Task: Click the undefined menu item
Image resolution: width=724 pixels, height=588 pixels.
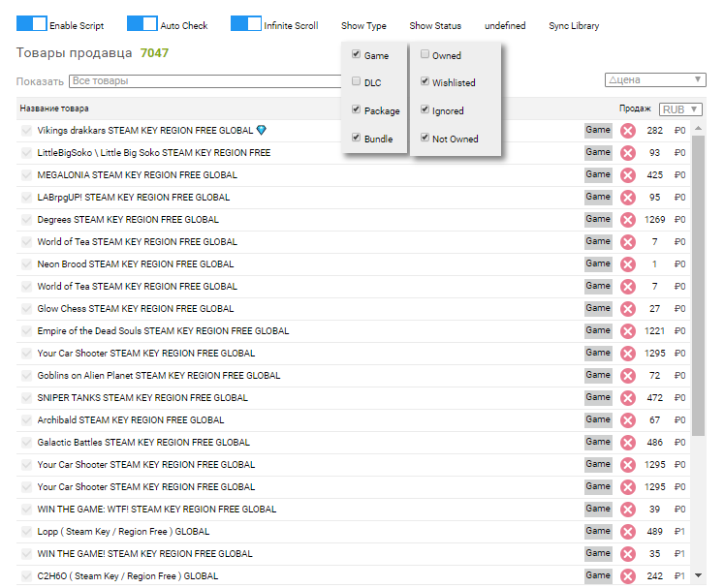Action: 505,26
